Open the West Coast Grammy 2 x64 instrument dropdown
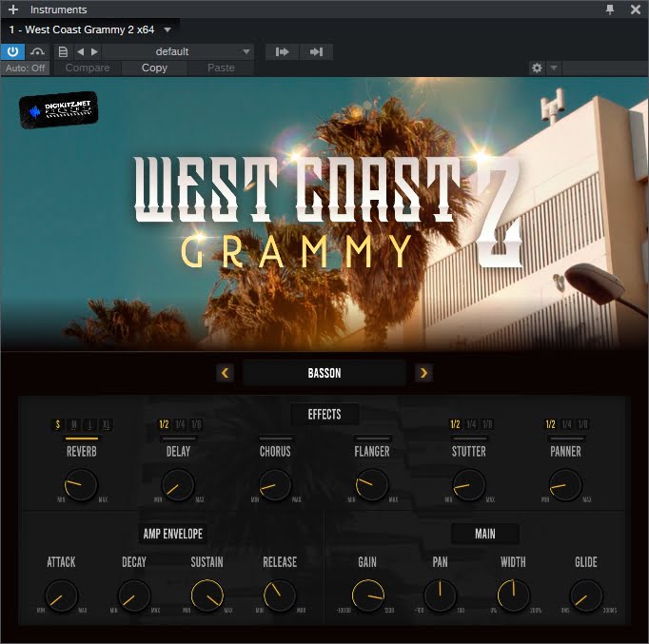 167,29
